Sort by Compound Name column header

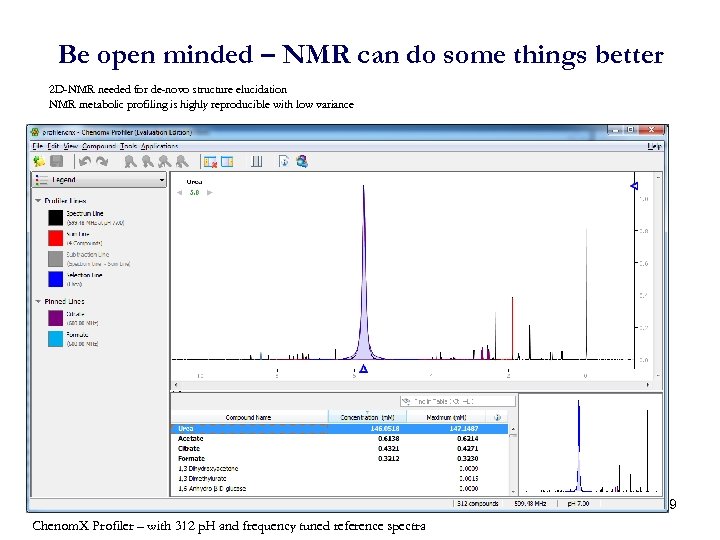(248, 417)
